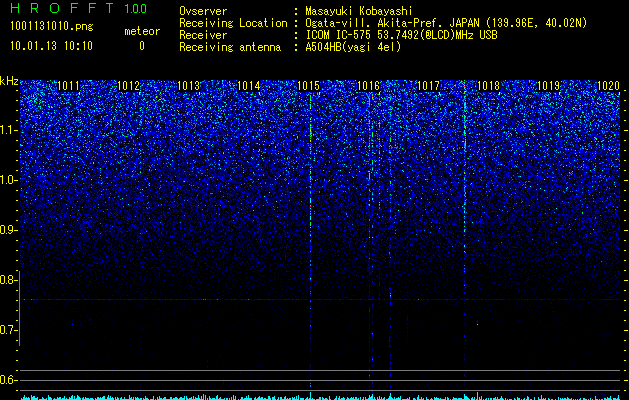Click the 1016 time marker
Image resolution: width=629 pixels, height=400 pixels.
click(x=368, y=86)
